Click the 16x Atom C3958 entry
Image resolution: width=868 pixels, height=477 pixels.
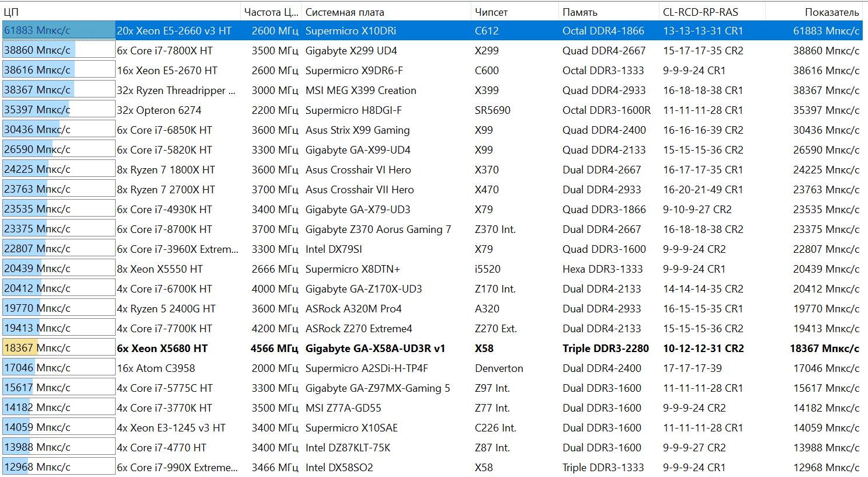[156, 368]
